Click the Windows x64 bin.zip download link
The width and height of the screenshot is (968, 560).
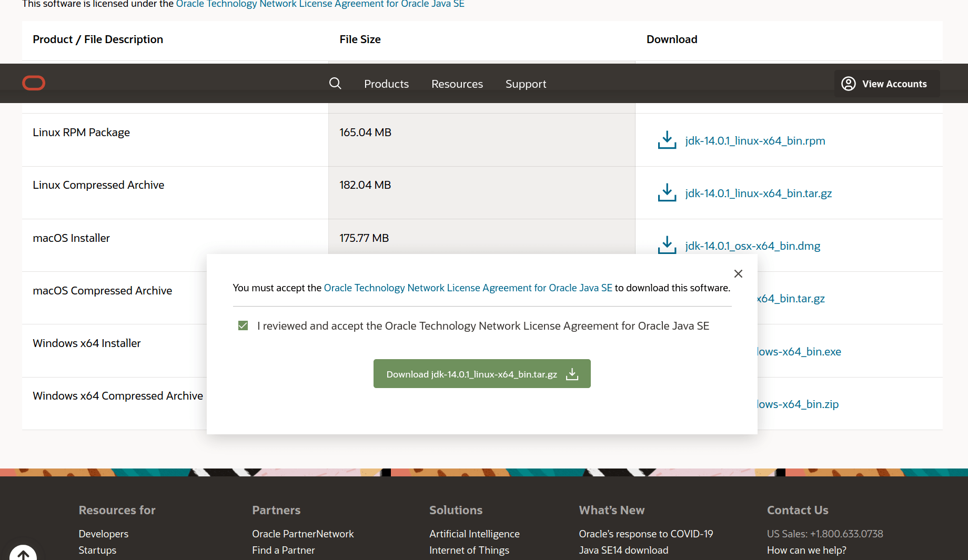[798, 404]
